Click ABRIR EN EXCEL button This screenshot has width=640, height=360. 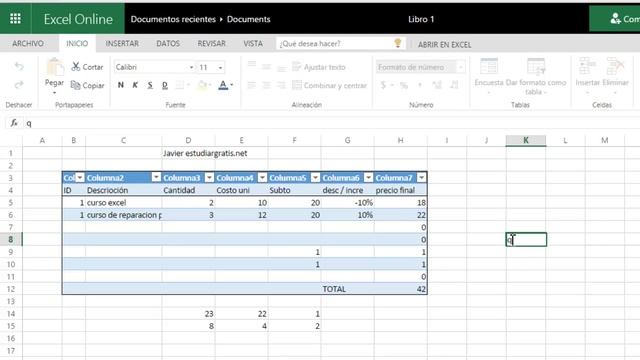point(444,44)
